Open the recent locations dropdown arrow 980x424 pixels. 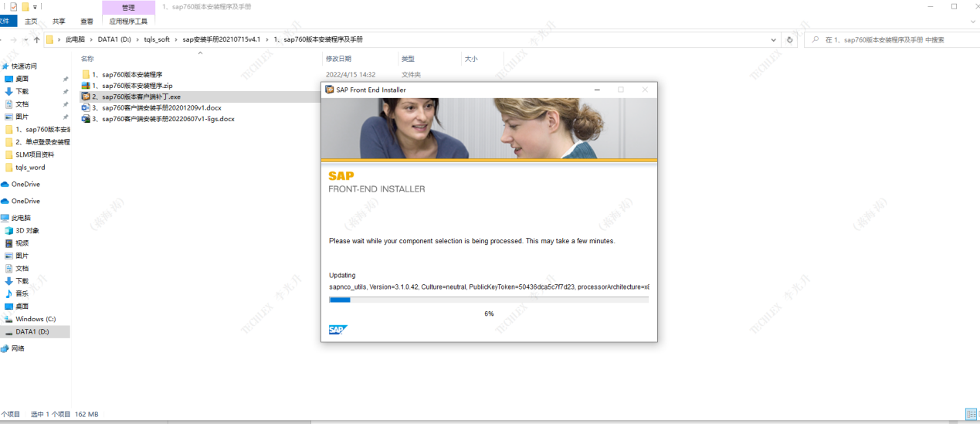click(25, 39)
